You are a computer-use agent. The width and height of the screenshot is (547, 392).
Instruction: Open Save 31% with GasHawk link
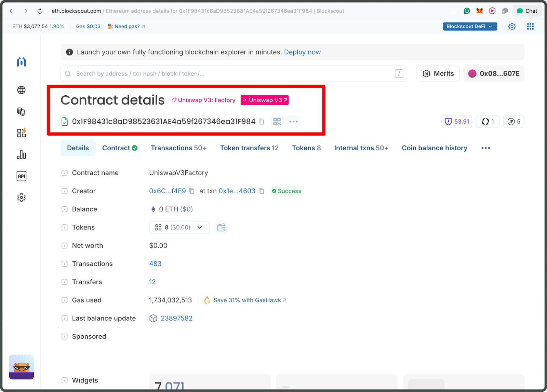249,300
